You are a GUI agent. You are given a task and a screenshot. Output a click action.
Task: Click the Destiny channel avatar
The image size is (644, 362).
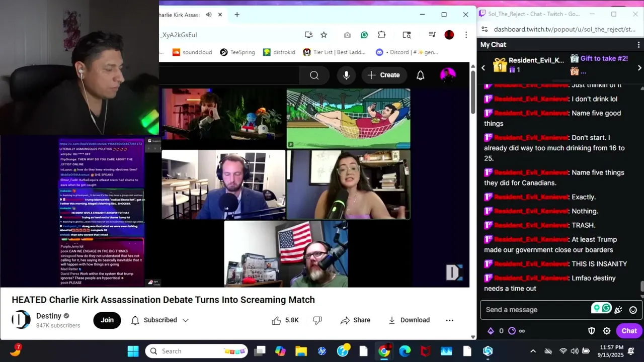[x=21, y=320]
